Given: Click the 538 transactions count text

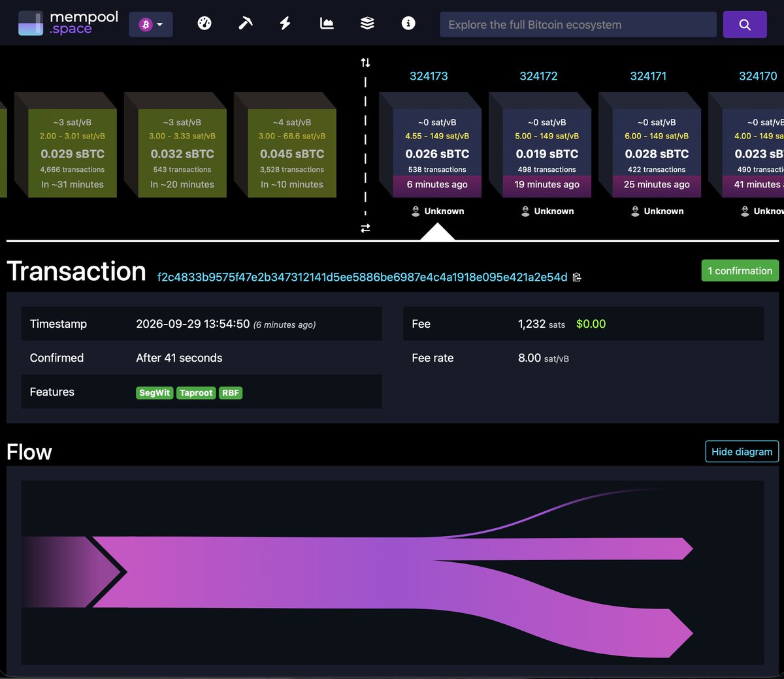Looking at the screenshot, I should click(437, 170).
